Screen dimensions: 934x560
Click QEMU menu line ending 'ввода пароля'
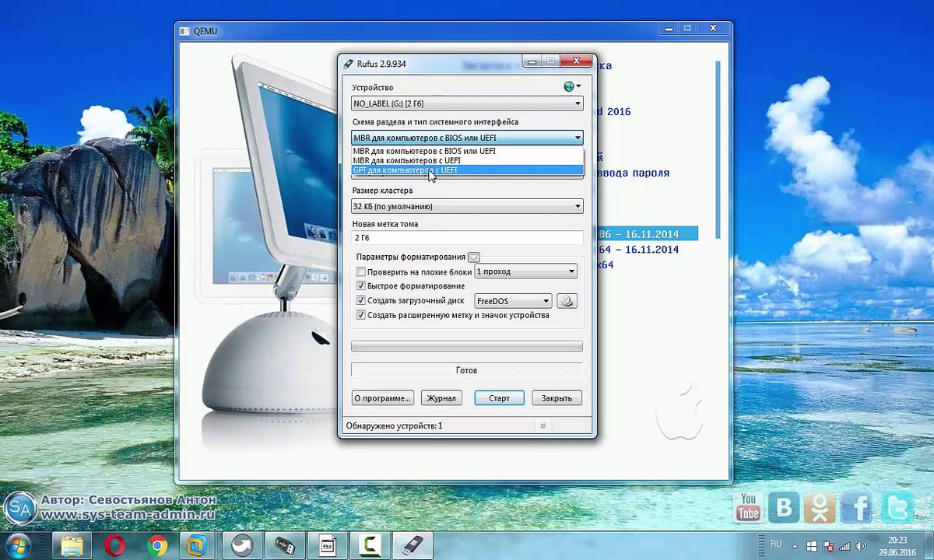[633, 173]
